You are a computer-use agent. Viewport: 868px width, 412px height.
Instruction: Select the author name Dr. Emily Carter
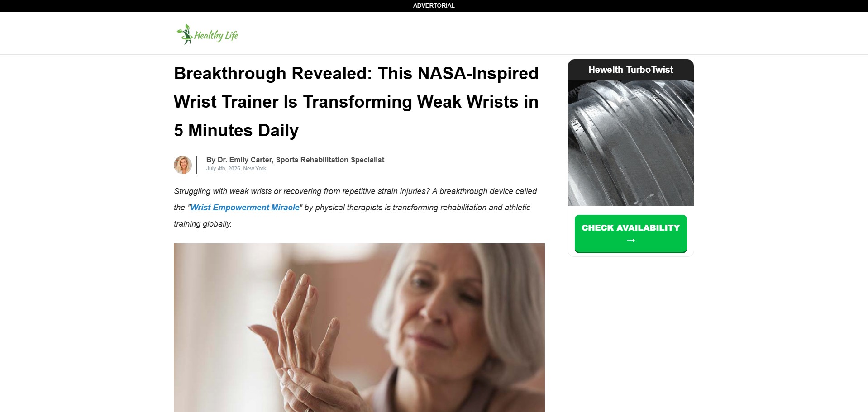coord(245,160)
